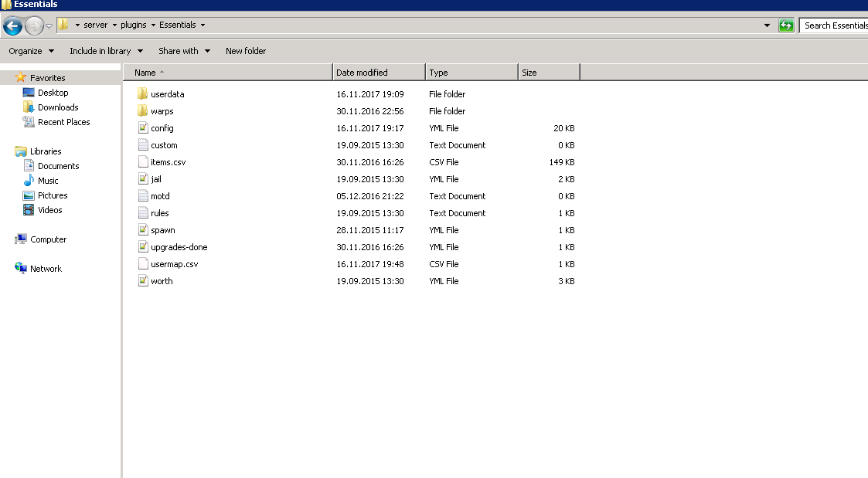Select the worth YML file icon
The image size is (868, 478).
pos(143,281)
